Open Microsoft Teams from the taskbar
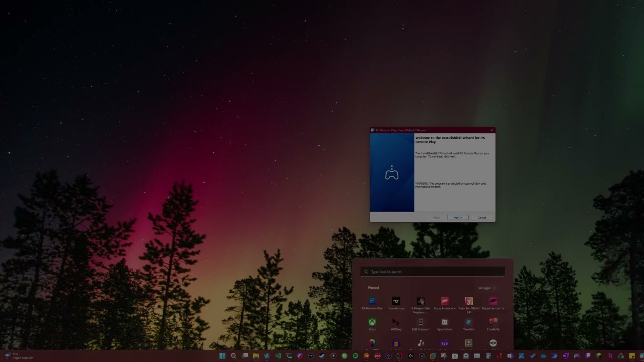Viewport: 644px width, 362px height. click(510, 356)
